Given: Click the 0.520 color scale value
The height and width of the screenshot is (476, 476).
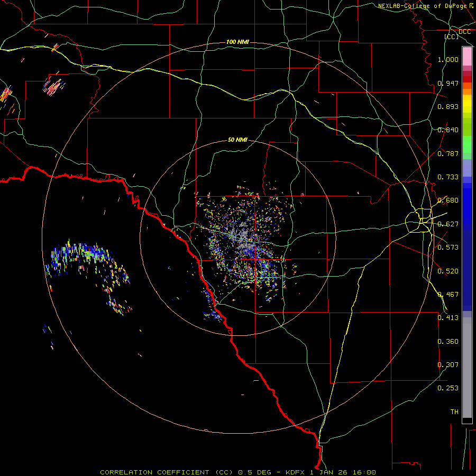Looking at the screenshot, I should click(x=448, y=271).
